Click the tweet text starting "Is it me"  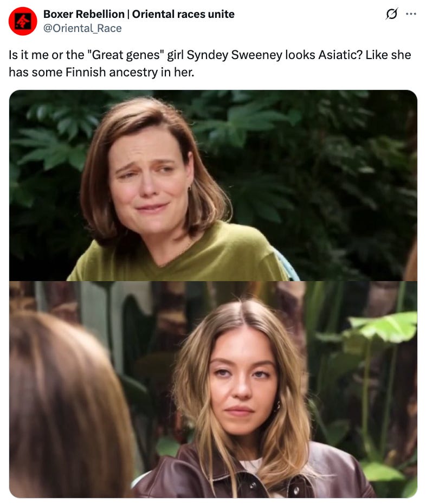pos(210,63)
